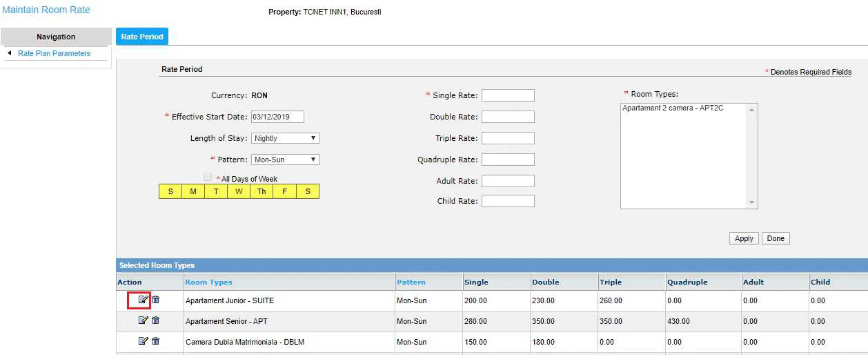Viewport: 868px width, 355px height.
Task: Edit the Apartament Senior - APT row
Action: tap(143, 320)
